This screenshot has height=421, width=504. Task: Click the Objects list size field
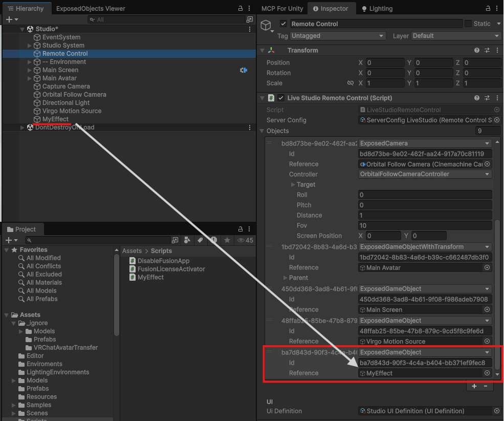(488, 131)
